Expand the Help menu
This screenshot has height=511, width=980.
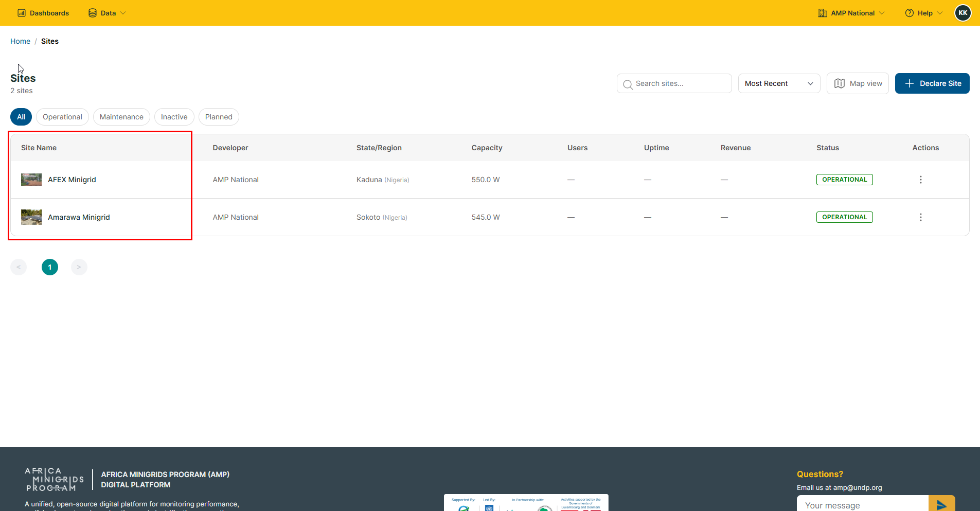point(924,13)
